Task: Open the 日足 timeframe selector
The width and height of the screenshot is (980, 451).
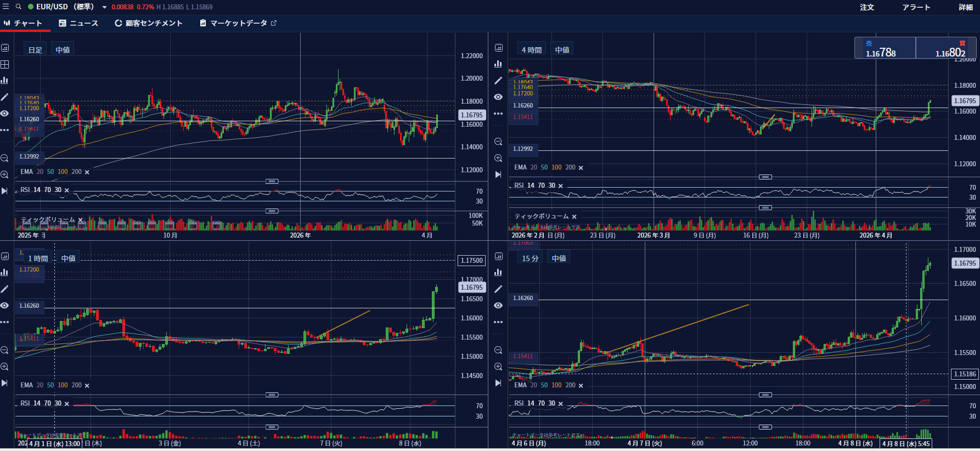Action: coord(35,50)
